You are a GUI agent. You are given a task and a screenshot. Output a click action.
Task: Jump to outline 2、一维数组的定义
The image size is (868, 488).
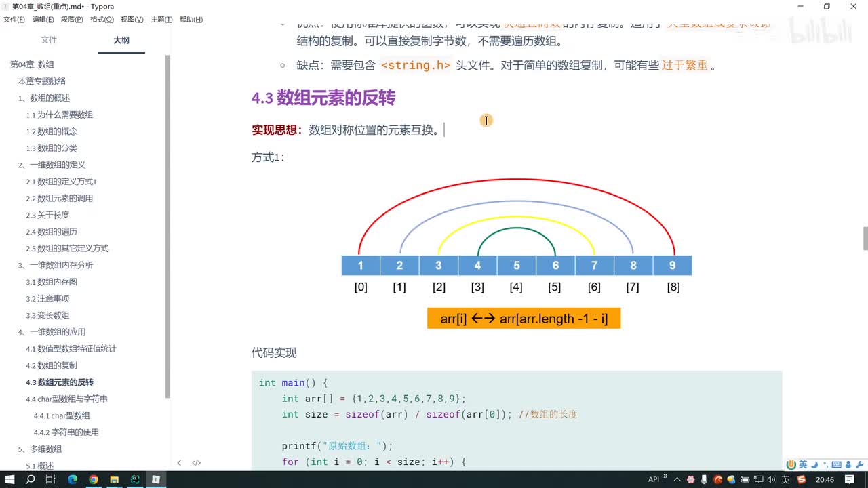pyautogui.click(x=52, y=165)
